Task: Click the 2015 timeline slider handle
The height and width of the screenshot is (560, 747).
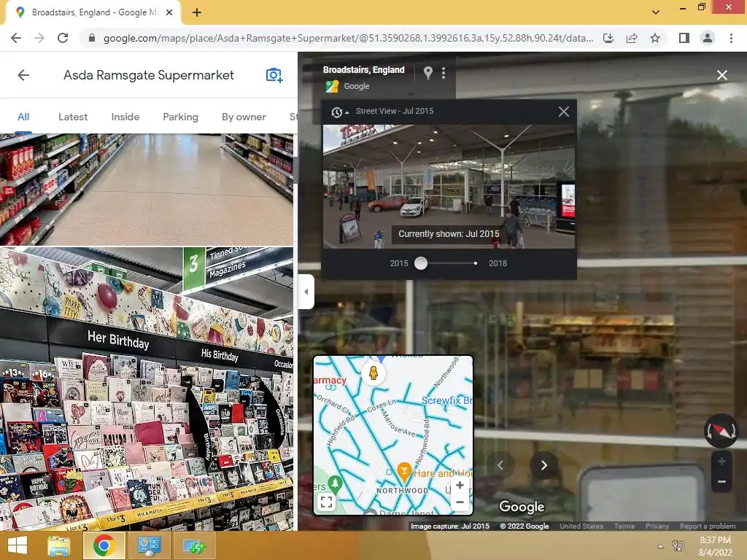Action: pyautogui.click(x=421, y=263)
